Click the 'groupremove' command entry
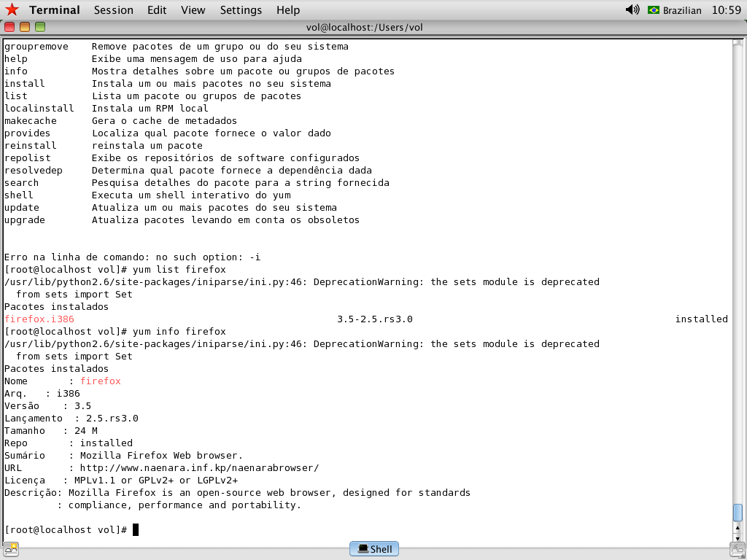The image size is (747, 560). pyautogui.click(x=36, y=47)
